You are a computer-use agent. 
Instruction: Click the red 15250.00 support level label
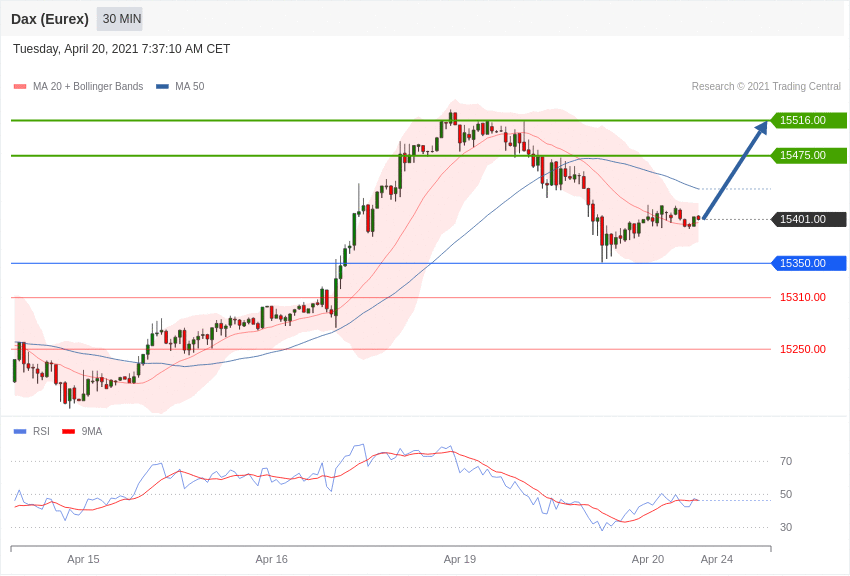click(802, 349)
